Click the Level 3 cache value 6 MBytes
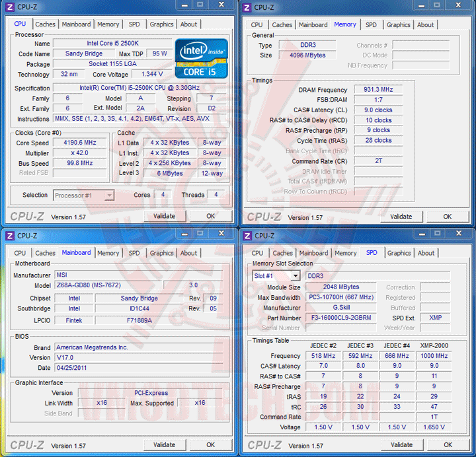This screenshot has width=476, height=457. click(170, 173)
